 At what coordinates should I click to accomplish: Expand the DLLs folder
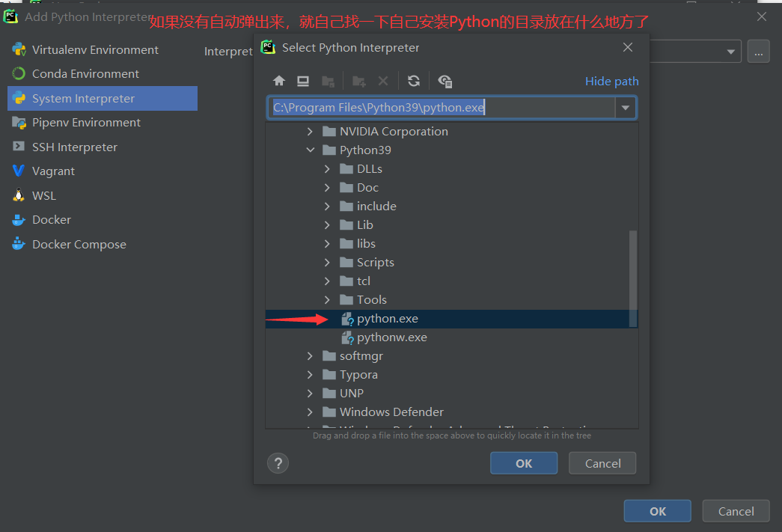coord(327,169)
